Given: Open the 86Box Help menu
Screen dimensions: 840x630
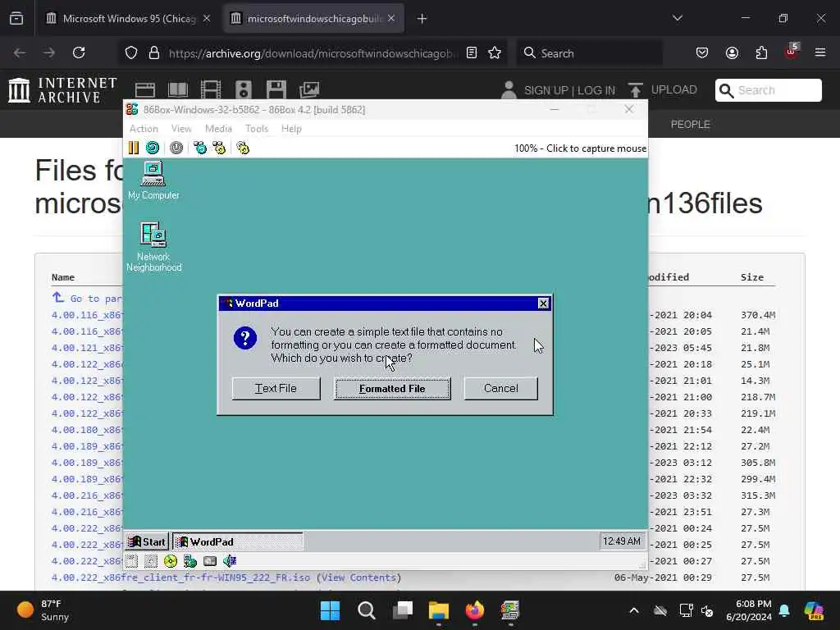Looking at the screenshot, I should (291, 129).
